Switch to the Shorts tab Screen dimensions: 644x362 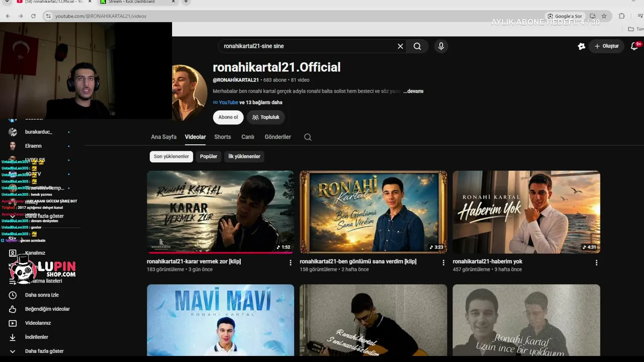tap(222, 137)
